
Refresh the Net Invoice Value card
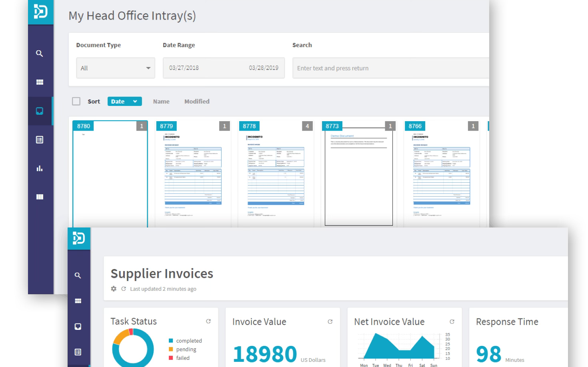(x=452, y=321)
